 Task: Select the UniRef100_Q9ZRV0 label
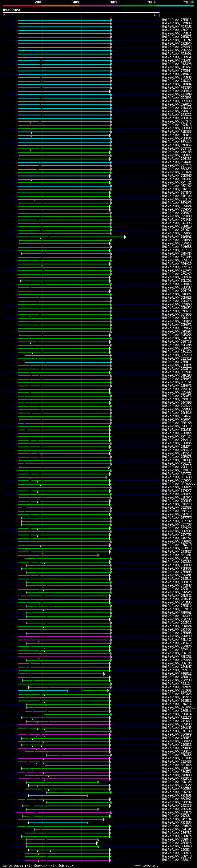(177, 43)
